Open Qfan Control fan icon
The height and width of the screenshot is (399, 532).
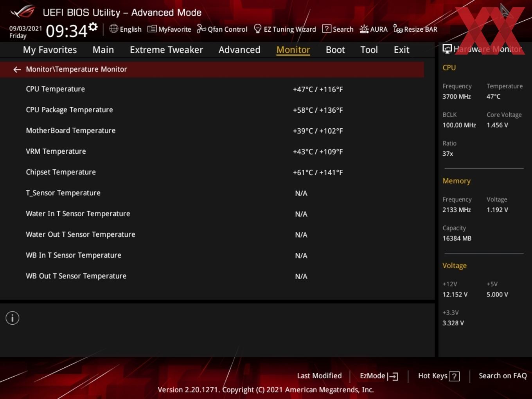201,29
